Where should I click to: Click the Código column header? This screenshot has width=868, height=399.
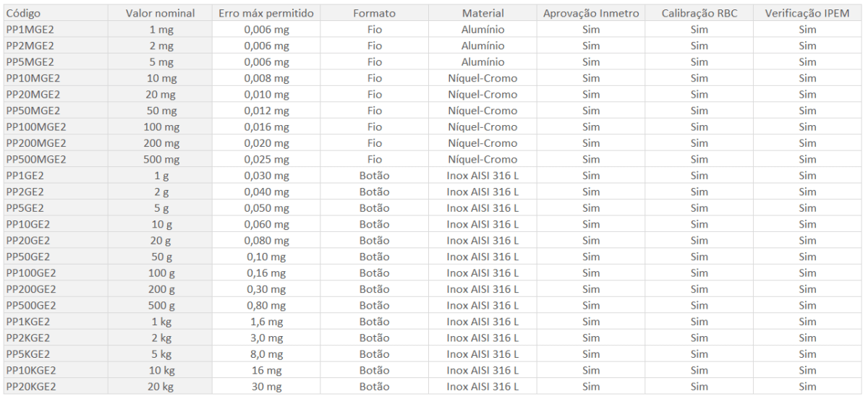click(x=23, y=14)
